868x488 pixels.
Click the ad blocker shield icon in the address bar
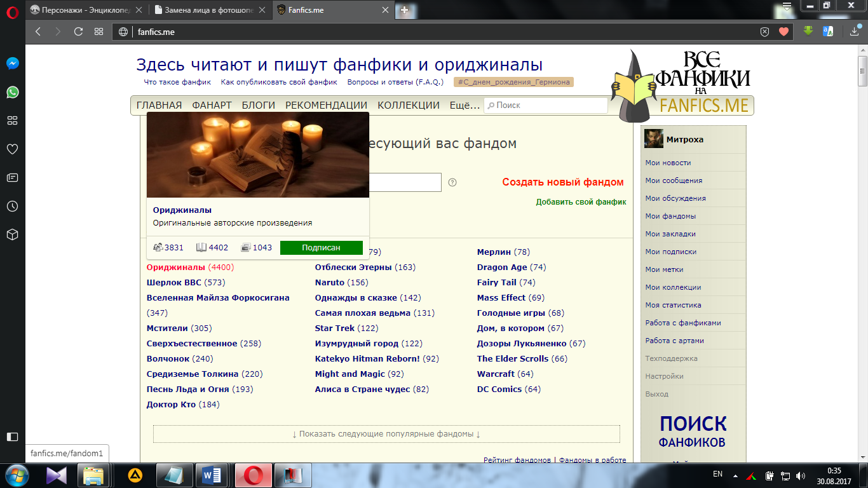[x=765, y=32]
